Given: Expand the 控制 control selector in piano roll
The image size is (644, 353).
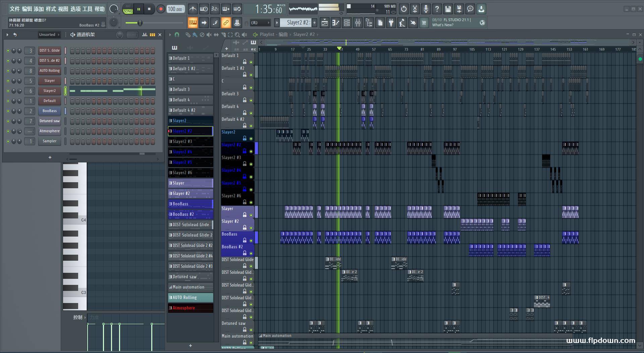Looking at the screenshot, I should click(80, 317).
